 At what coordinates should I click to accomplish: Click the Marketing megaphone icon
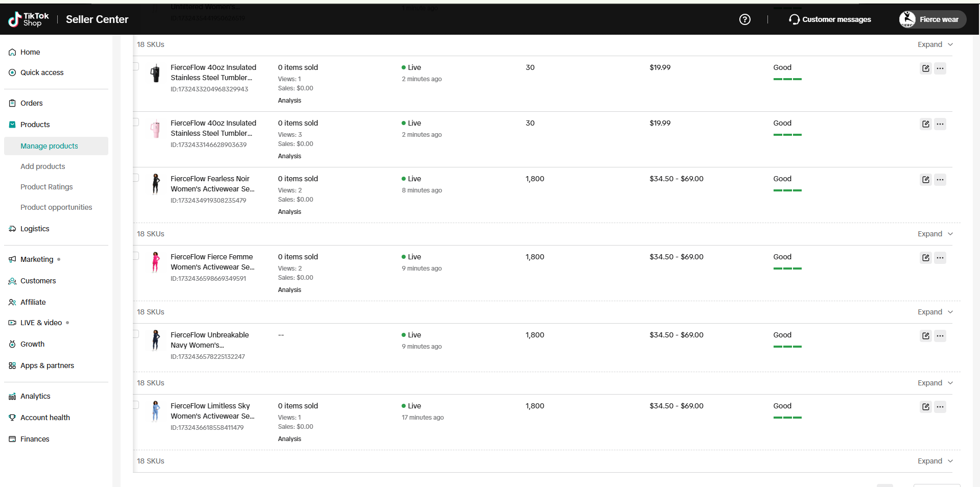click(x=12, y=259)
